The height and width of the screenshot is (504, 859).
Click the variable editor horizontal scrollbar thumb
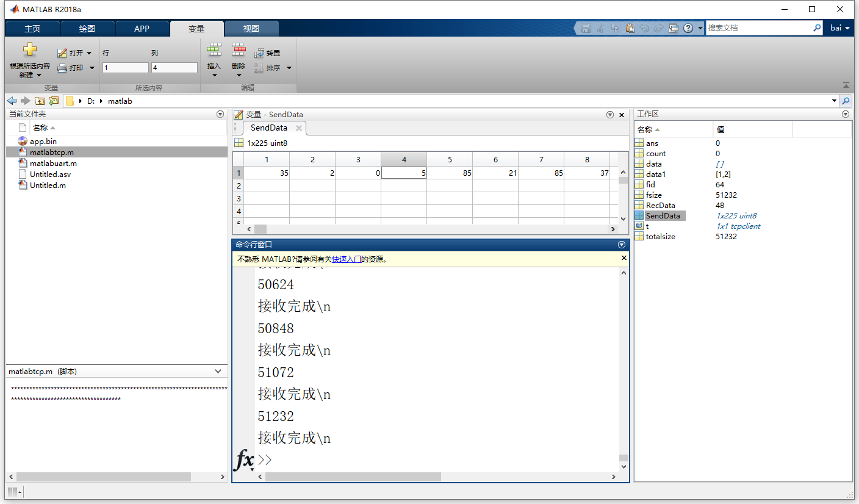pos(261,229)
